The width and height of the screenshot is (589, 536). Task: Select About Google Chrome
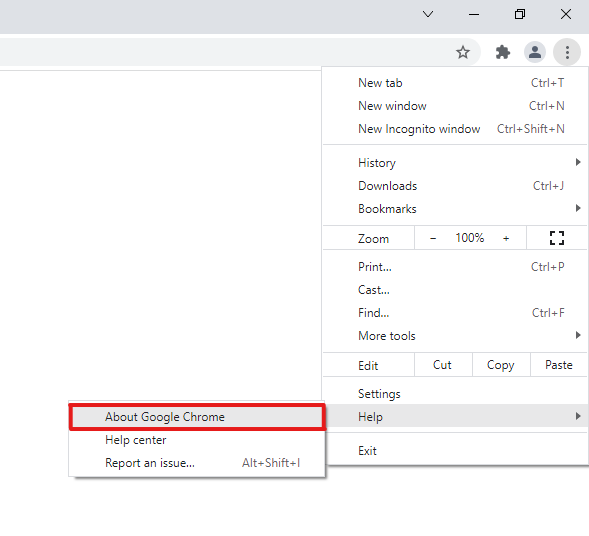(x=197, y=417)
